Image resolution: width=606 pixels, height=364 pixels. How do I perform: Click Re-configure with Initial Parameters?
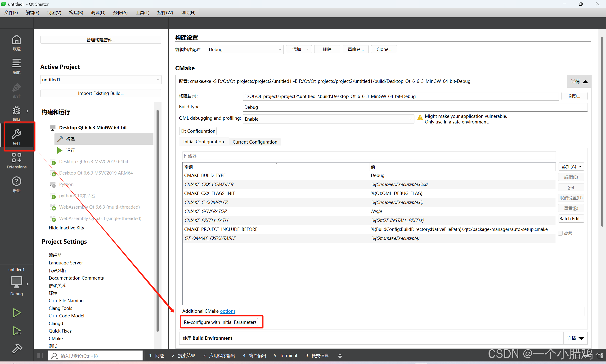(x=220, y=322)
